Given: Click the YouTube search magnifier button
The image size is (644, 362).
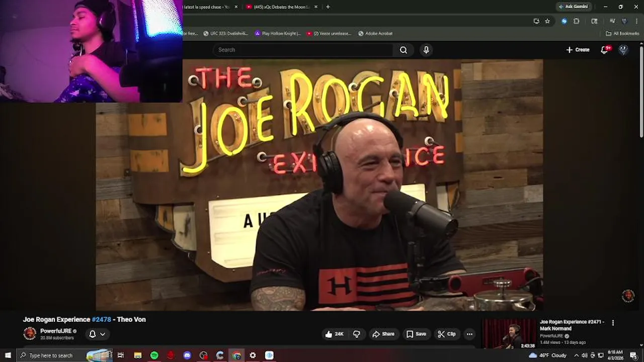Looking at the screenshot, I should coord(404,50).
